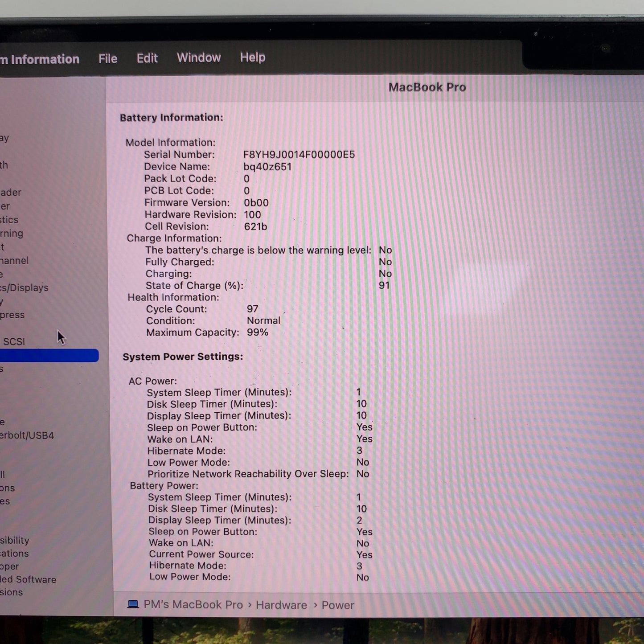The image size is (644, 644).
Task: Open the Window menu
Action: pyautogui.click(x=199, y=58)
